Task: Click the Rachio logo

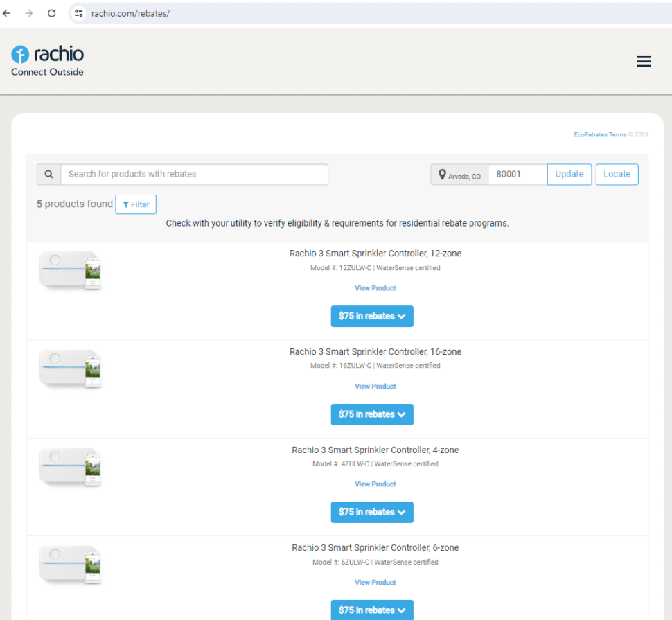Action: pos(47,60)
